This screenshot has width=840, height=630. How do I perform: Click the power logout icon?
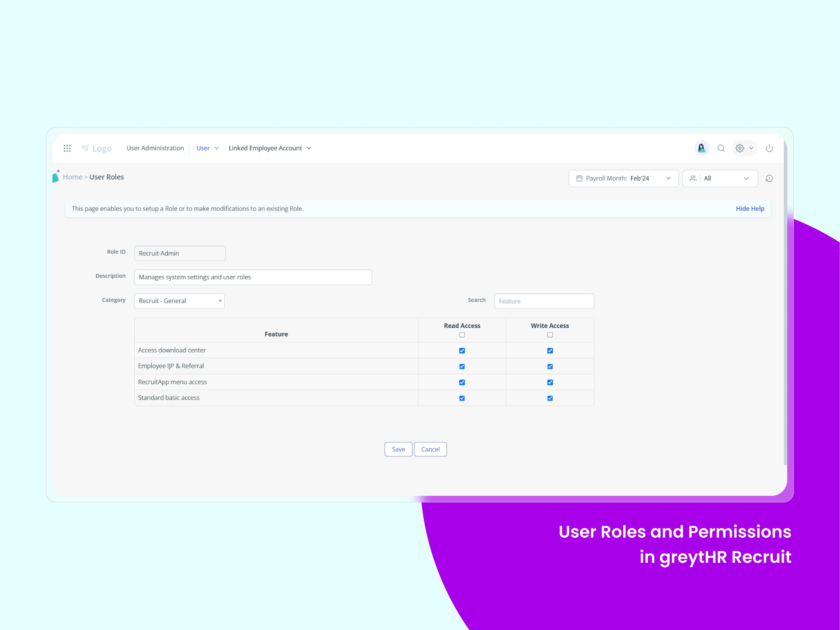point(769,148)
